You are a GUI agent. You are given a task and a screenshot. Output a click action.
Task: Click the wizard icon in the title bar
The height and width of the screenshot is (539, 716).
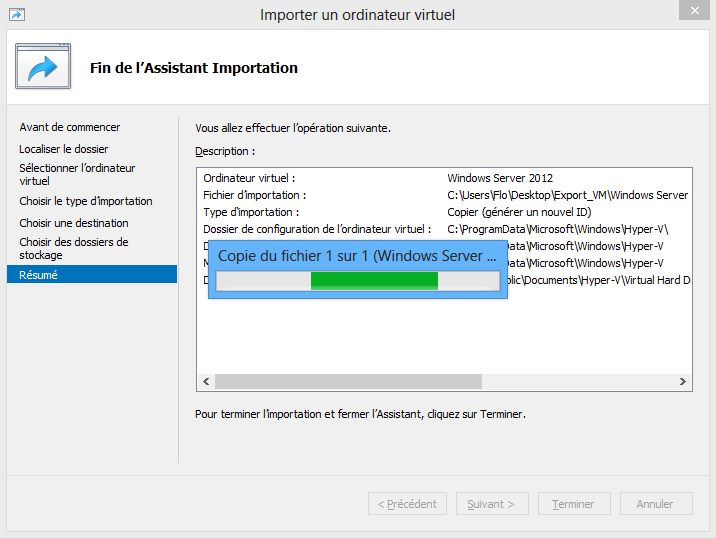17,15
